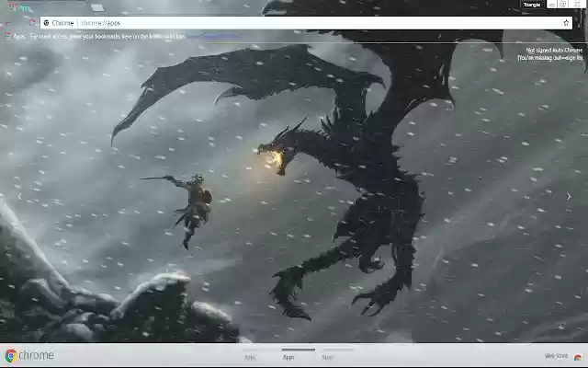Switch to the third Apps page tab

point(337,355)
